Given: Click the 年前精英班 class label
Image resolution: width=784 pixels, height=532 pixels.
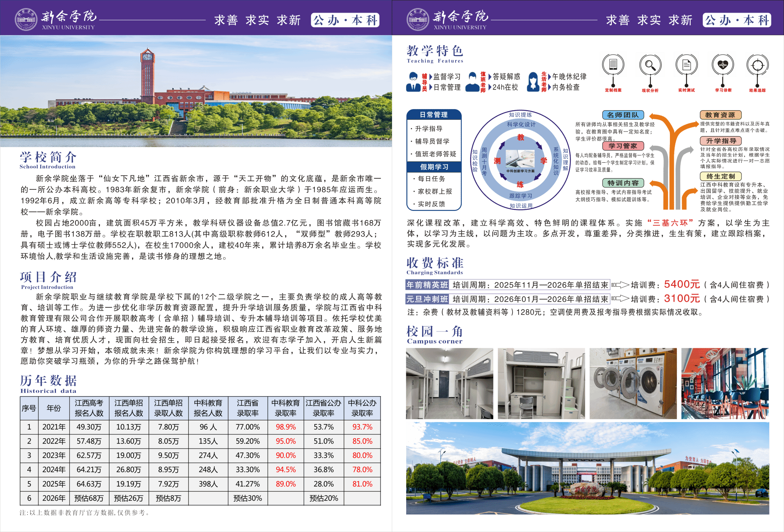Looking at the screenshot, I should point(427,285).
